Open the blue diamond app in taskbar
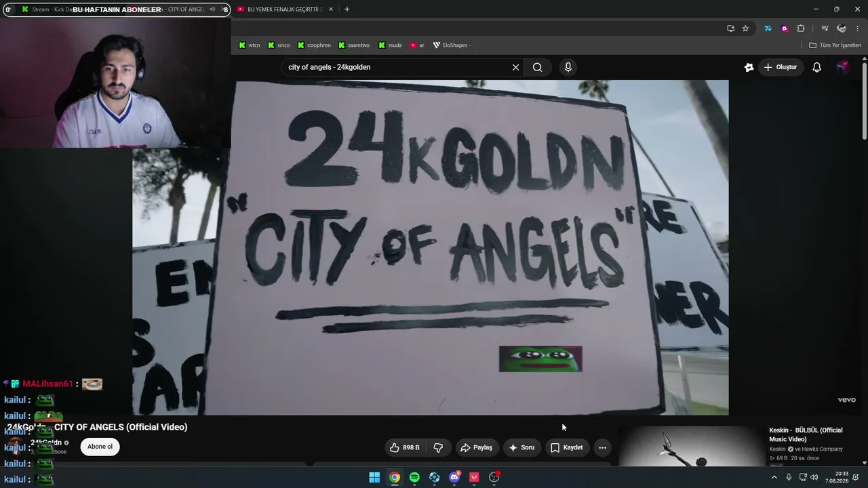This screenshot has width=868, height=488. [x=434, y=477]
